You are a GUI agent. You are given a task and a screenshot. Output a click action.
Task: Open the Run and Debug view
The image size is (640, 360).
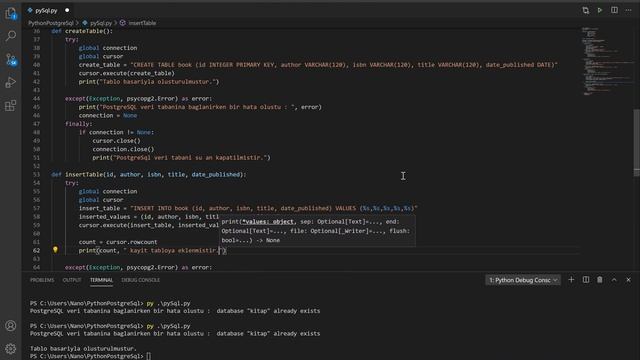click(x=11, y=82)
